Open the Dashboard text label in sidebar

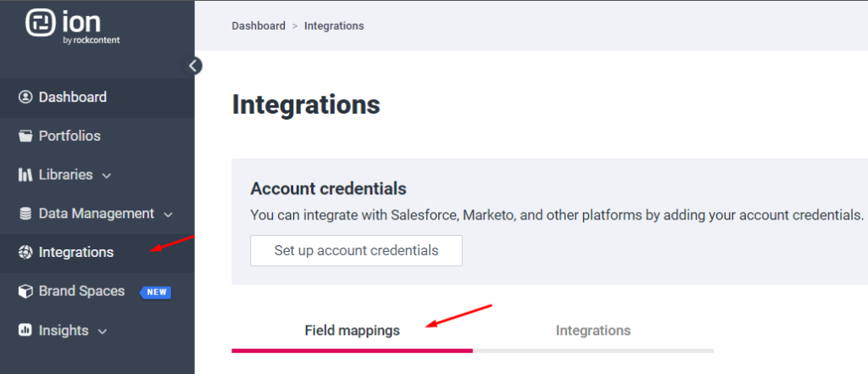73,98
